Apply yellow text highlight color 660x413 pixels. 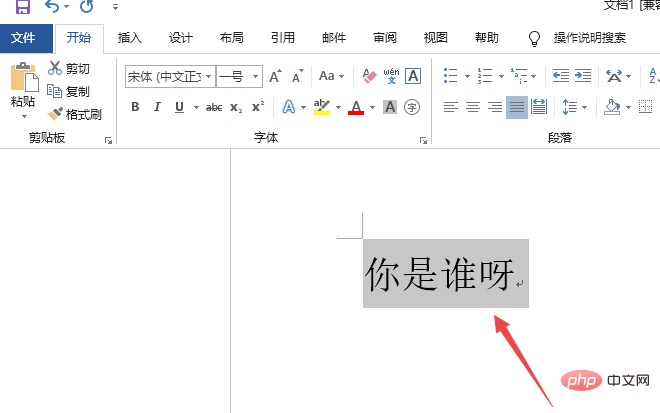(x=322, y=107)
